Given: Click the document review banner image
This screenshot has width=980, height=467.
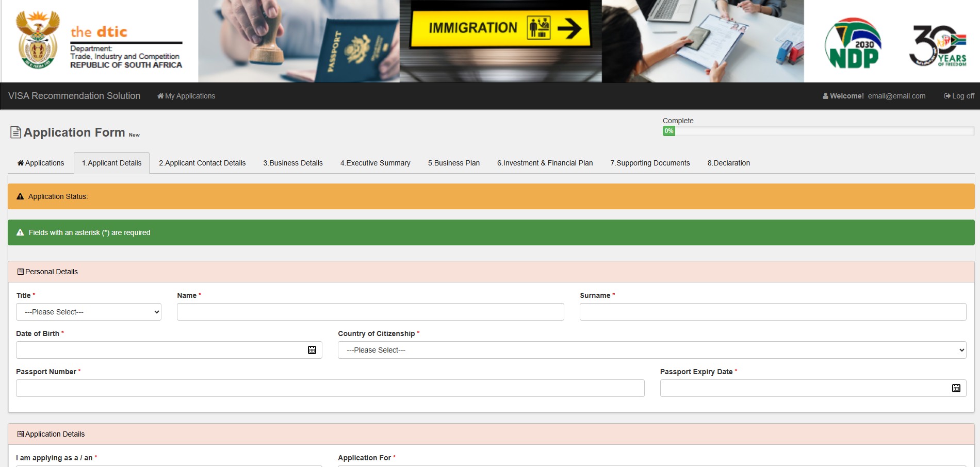Looking at the screenshot, I should point(703,41).
